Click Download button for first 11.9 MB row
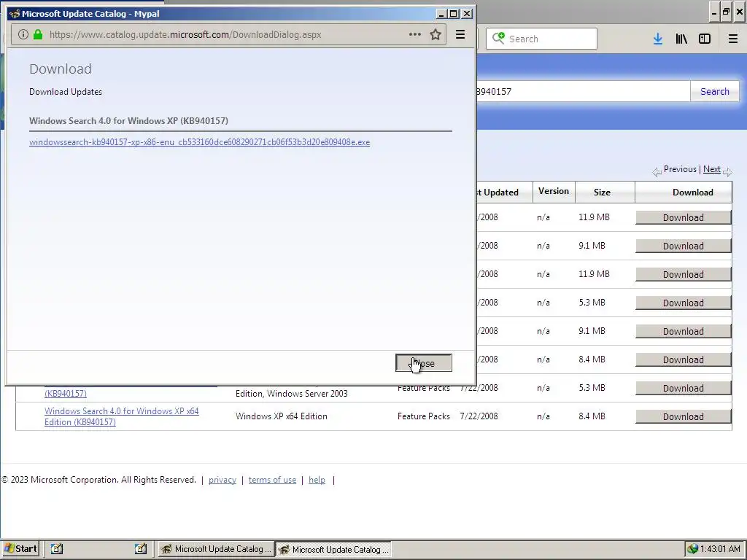The image size is (747, 560). tap(683, 217)
